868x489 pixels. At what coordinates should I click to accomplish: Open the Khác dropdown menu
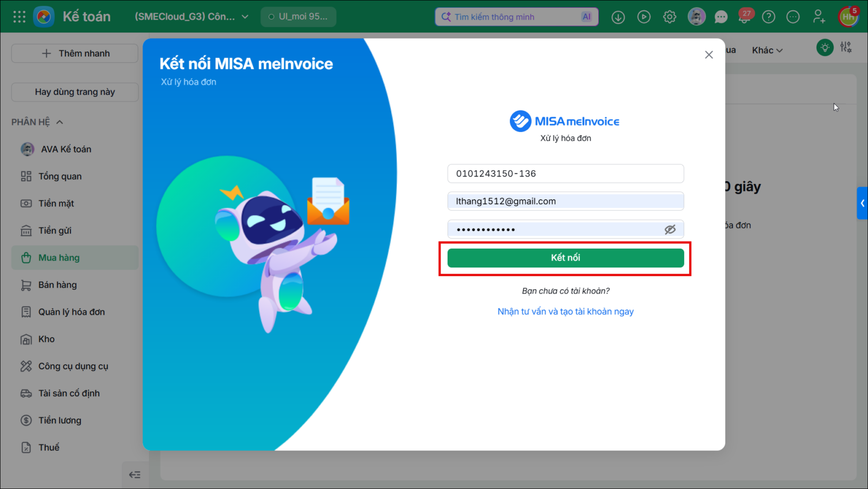click(x=767, y=50)
